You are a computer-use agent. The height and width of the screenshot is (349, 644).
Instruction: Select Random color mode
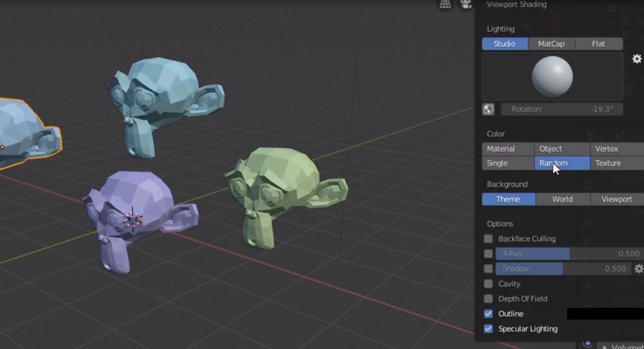562,163
